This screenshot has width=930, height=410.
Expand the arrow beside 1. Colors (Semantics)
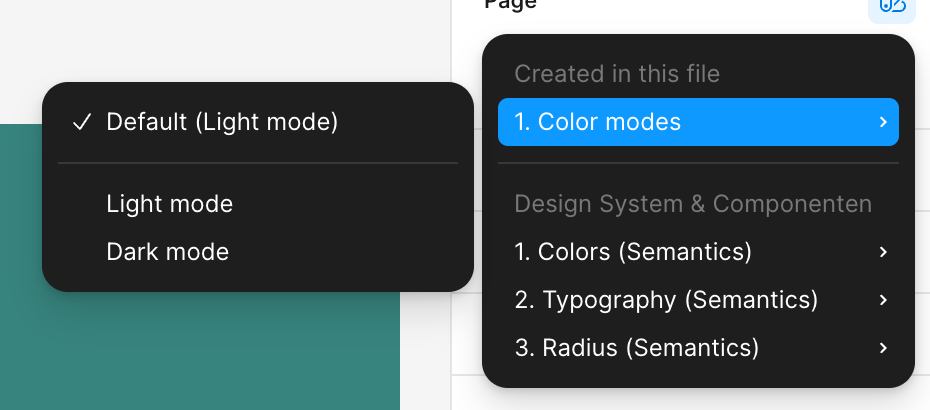tap(883, 252)
